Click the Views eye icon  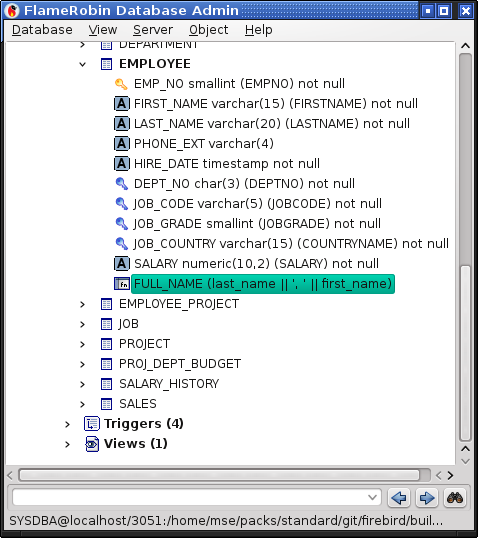pyautogui.click(x=92, y=444)
